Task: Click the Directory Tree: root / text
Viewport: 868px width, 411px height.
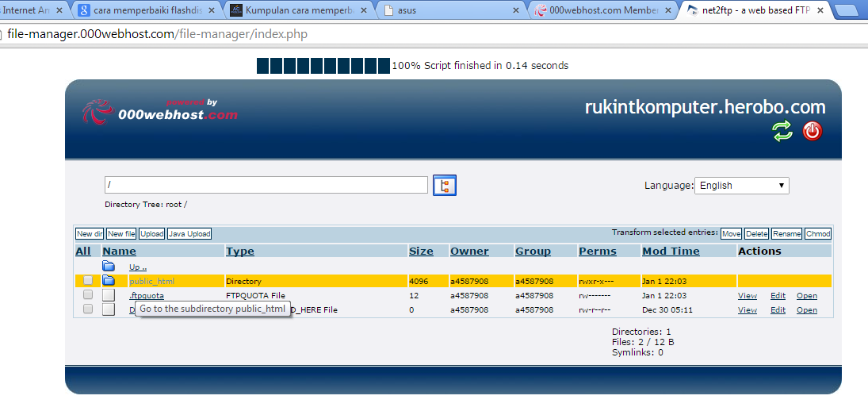Action: (x=146, y=205)
